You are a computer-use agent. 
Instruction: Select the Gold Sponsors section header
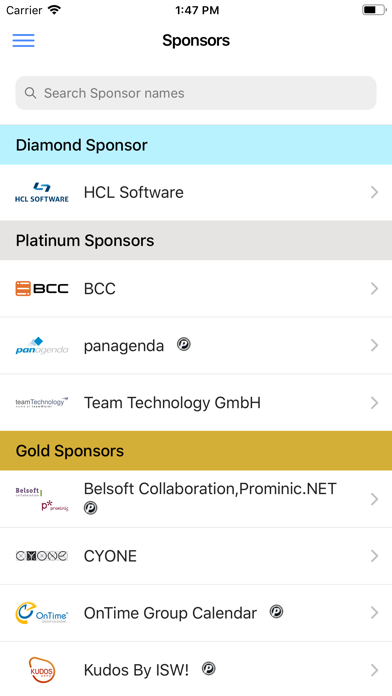pyautogui.click(x=196, y=451)
